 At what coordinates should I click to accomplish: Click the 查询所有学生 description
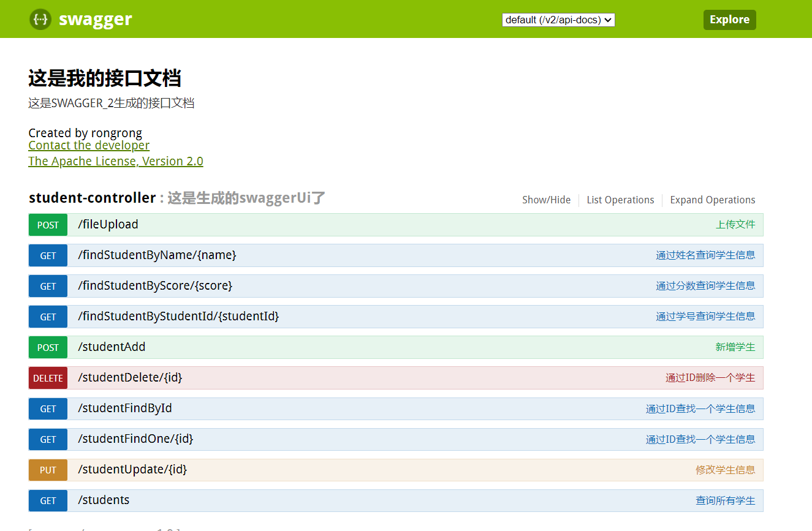coord(726,500)
